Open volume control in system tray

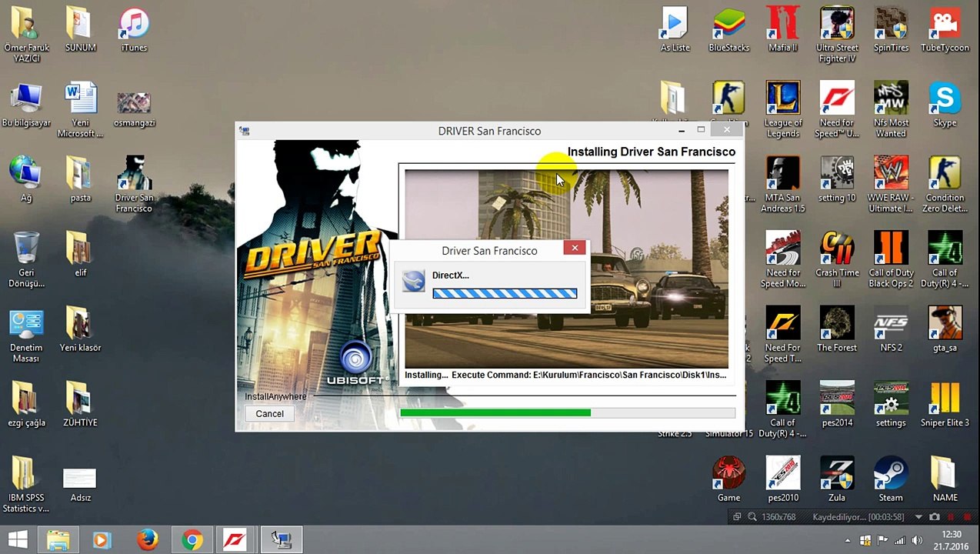pyautogui.click(x=916, y=541)
